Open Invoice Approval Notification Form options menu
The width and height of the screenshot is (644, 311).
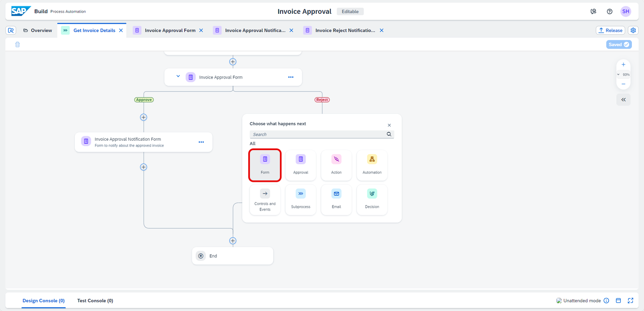(201, 142)
